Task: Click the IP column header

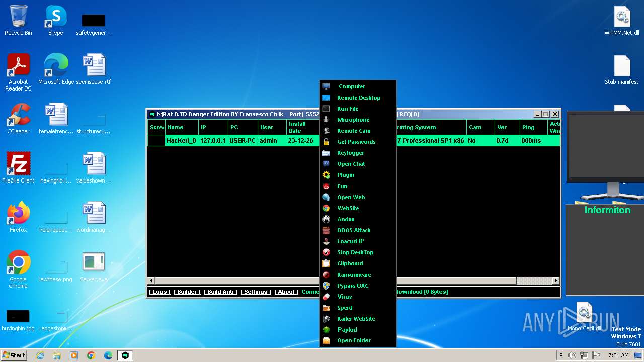Action: coord(213,127)
